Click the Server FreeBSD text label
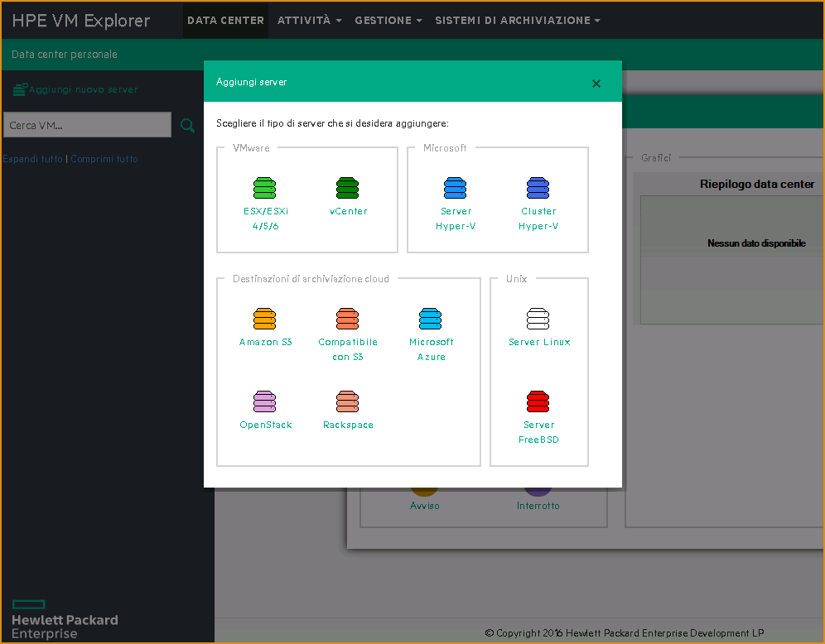Viewport: 825px width, 644px height. point(538,431)
